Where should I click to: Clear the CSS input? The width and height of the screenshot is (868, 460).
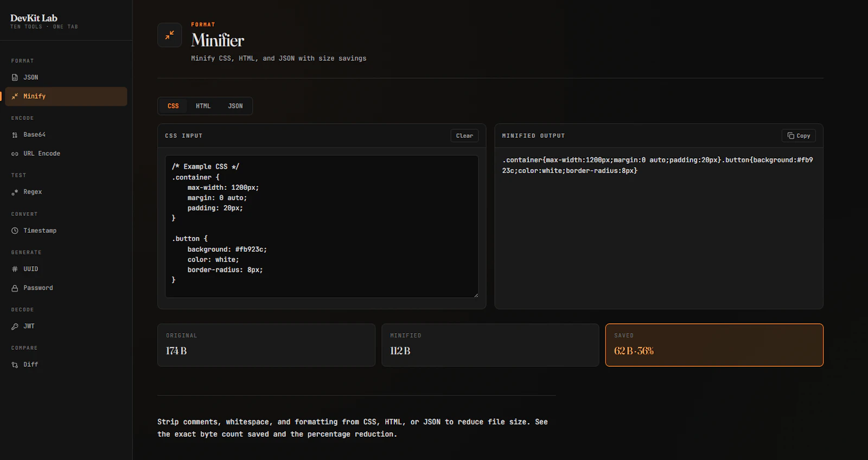pyautogui.click(x=464, y=136)
